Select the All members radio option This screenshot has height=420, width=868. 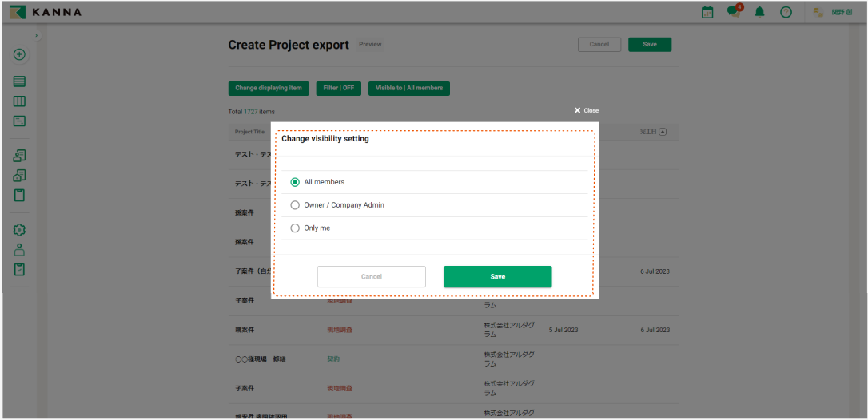tap(295, 182)
